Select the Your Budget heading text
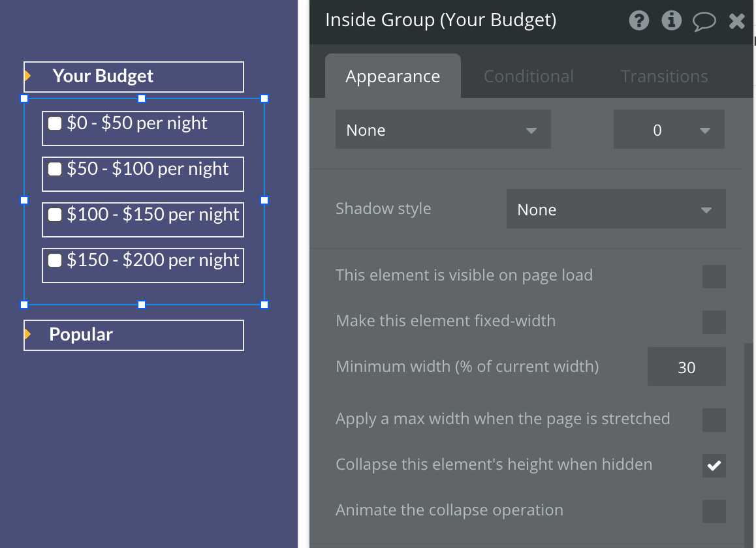This screenshot has width=756, height=548. pos(103,76)
